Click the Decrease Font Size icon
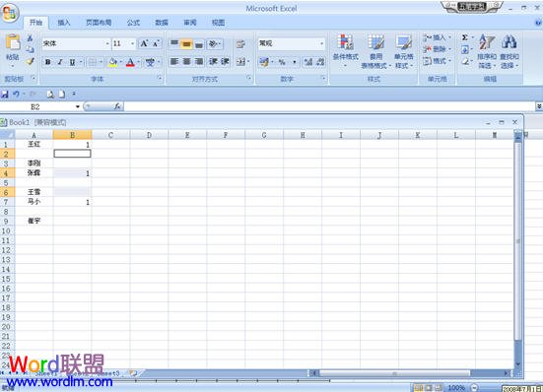This screenshot has width=543, height=392. [156, 43]
